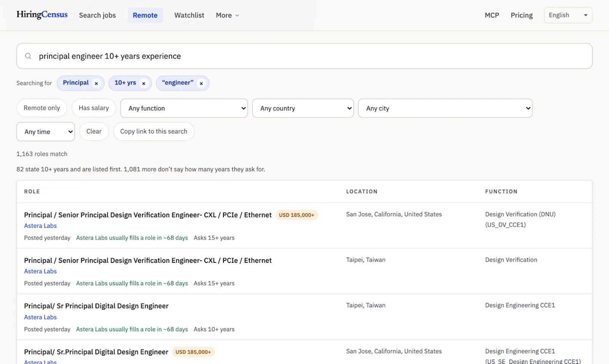
Task: Click Astera Labs under San Jose CXL / PCIe role
Action: click(40, 226)
